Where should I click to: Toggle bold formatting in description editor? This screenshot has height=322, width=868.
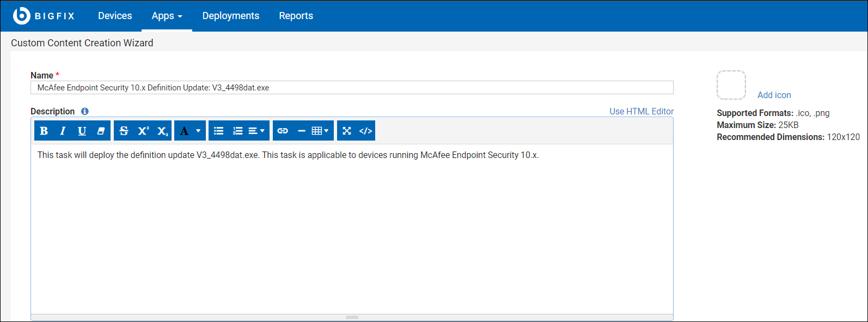click(44, 131)
